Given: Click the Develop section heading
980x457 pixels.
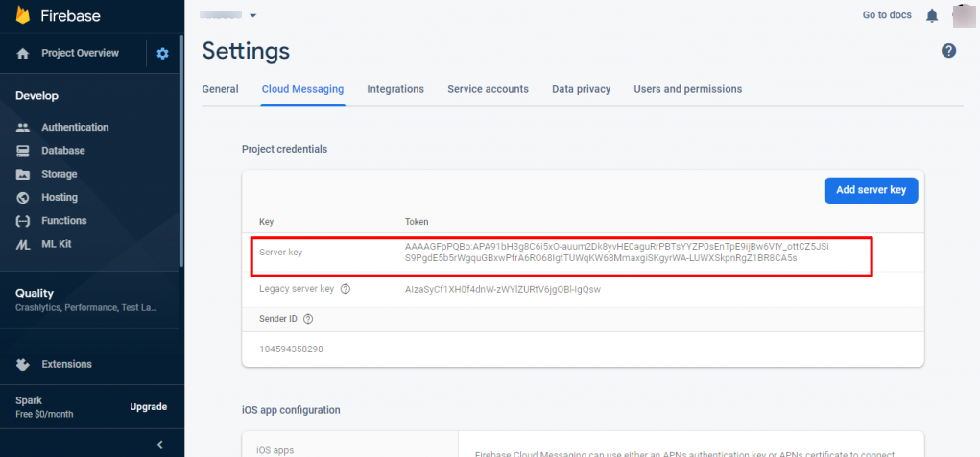Looking at the screenshot, I should point(36,96).
